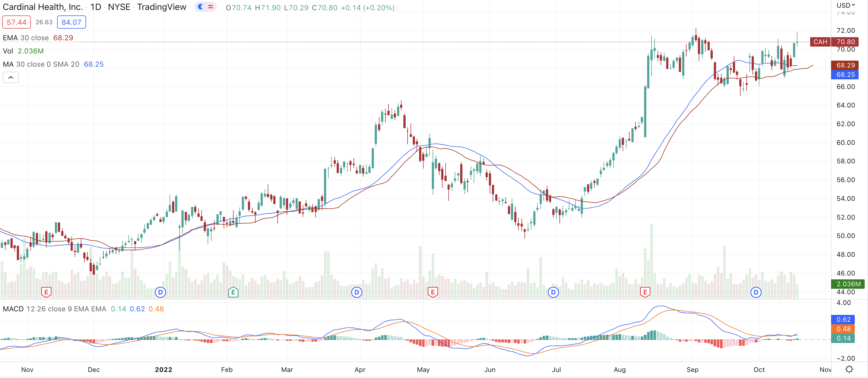The height and width of the screenshot is (378, 868).
Task: Click the dividend marker near July
Action: 553,292
